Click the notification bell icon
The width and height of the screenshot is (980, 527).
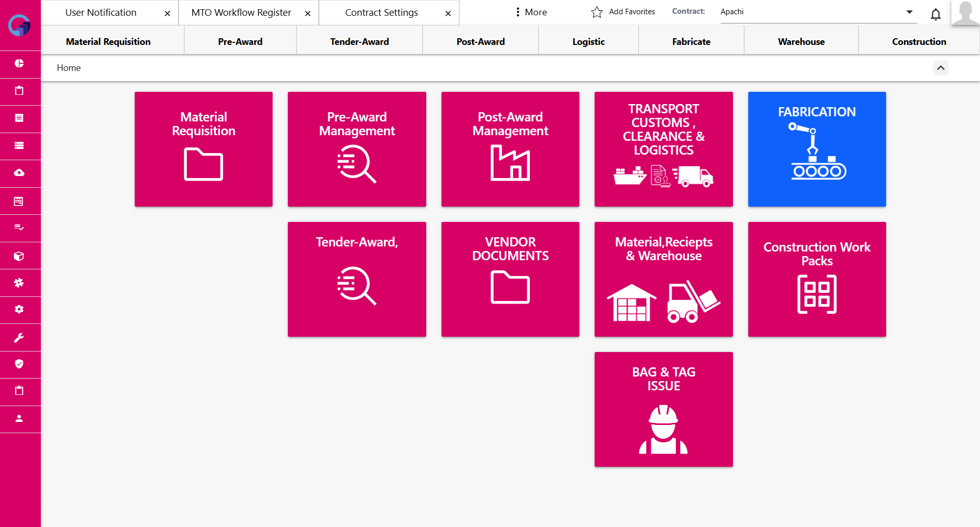[x=935, y=14]
